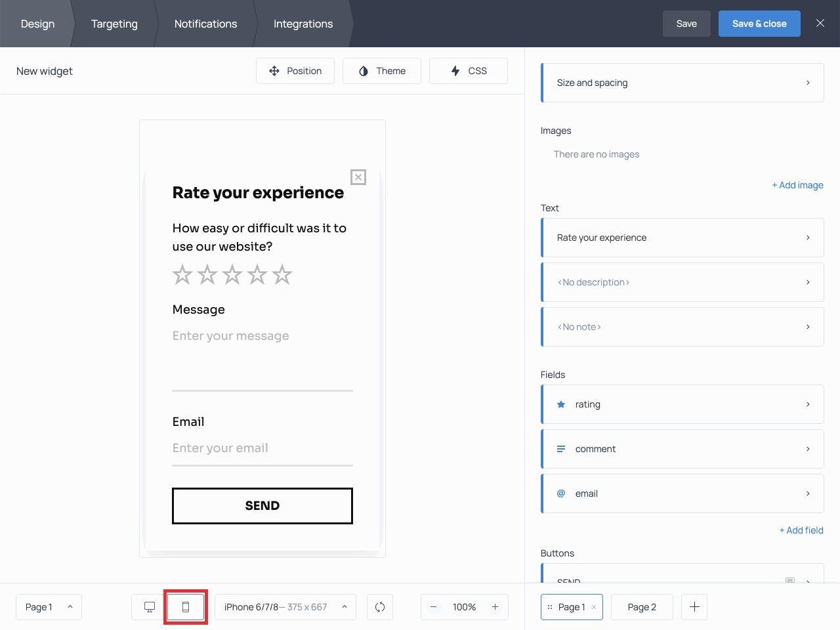Click the rotate orientation icon
Screen dimensions: 840x630
[x=380, y=607]
